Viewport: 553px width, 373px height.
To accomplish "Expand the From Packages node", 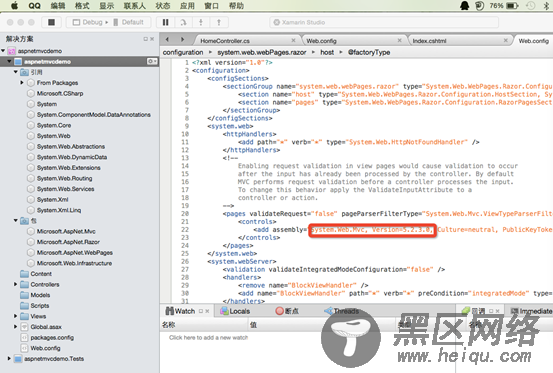I will (x=22, y=82).
